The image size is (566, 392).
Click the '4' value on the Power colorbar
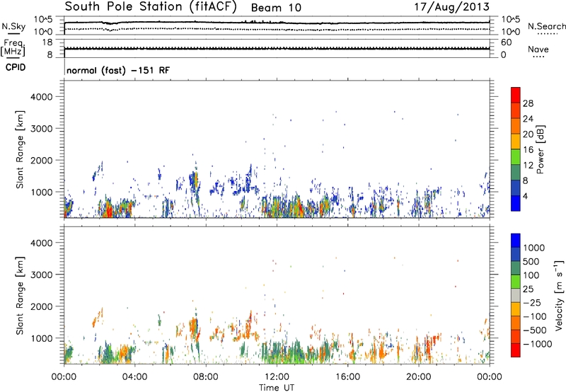pyautogui.click(x=526, y=196)
